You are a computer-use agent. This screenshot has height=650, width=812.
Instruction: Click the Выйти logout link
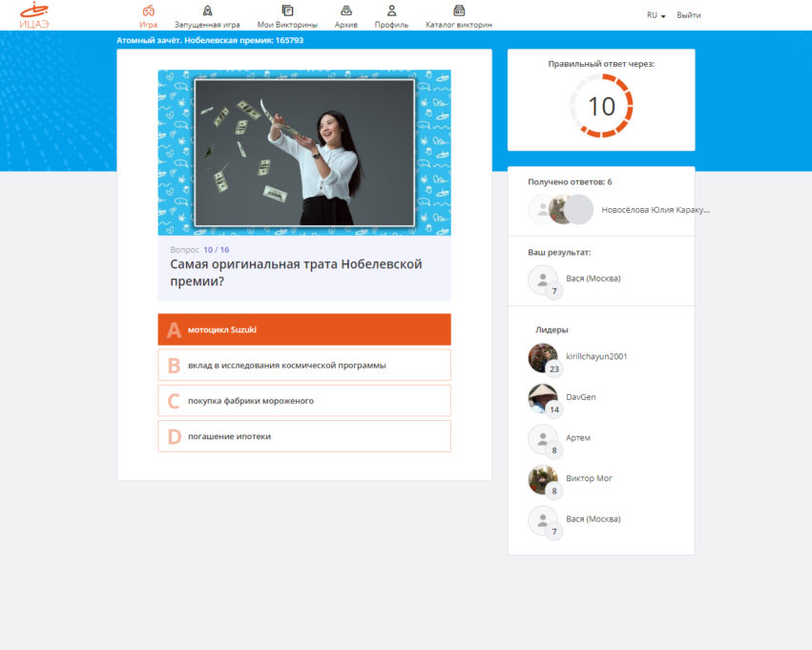689,15
